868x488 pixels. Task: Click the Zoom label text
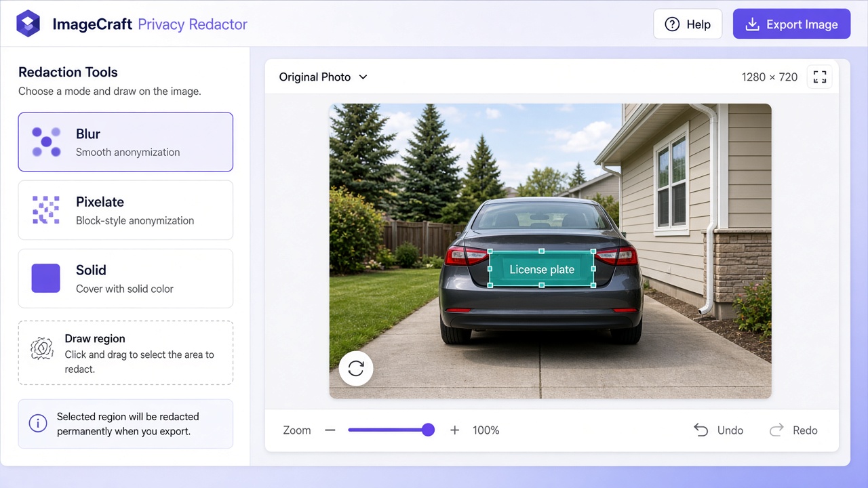click(x=297, y=430)
